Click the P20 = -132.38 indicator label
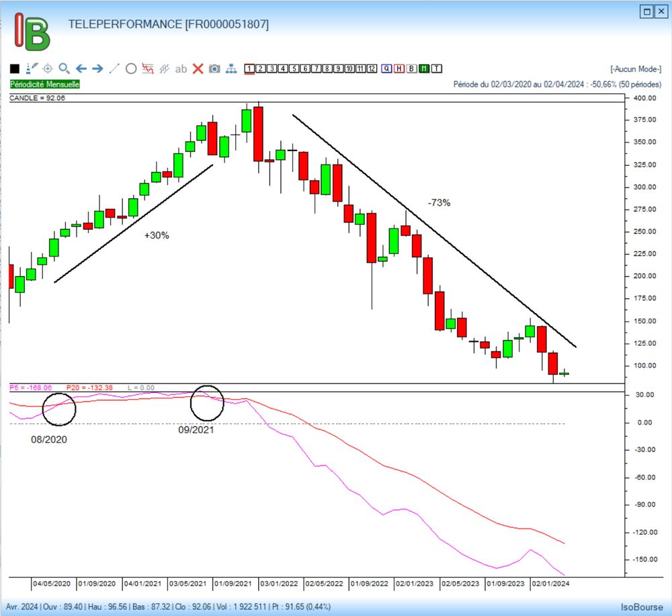 [x=89, y=388]
